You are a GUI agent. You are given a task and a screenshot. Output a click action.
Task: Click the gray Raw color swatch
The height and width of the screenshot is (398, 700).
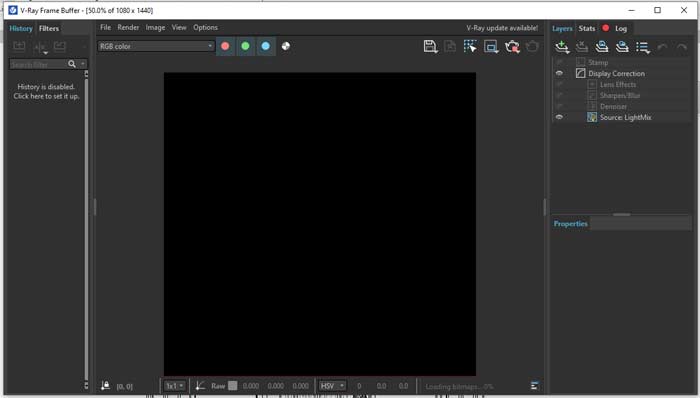tap(233, 386)
